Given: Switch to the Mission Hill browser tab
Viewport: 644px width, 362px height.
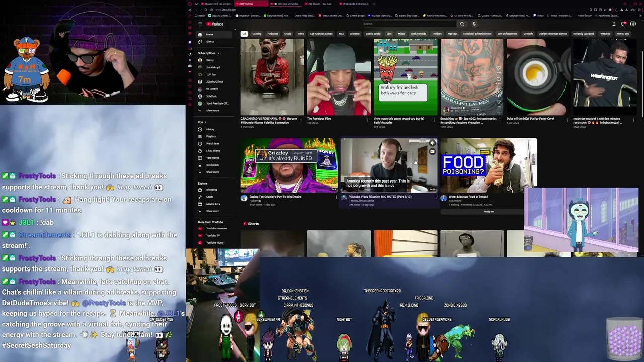Looking at the screenshot, I should [216, 4].
